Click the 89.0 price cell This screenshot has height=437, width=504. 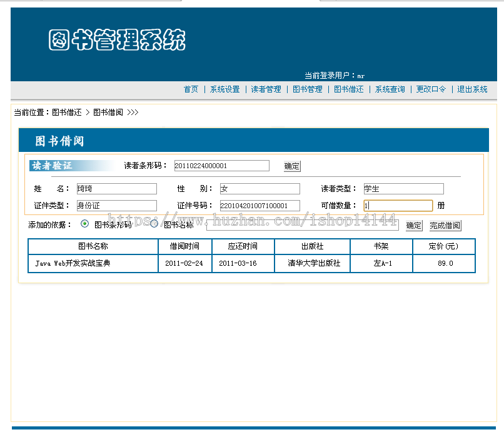(x=444, y=263)
